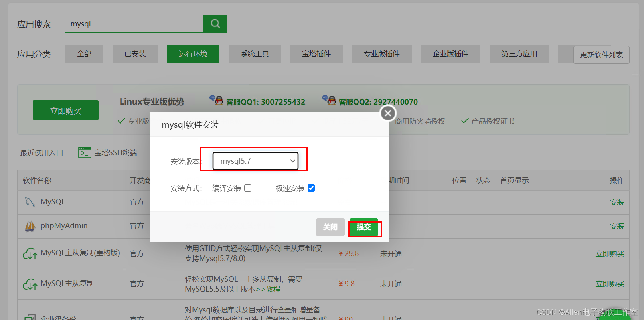644x320 pixels.
Task: Focus the 应用搜索 input containing mysql
Action: 134,24
